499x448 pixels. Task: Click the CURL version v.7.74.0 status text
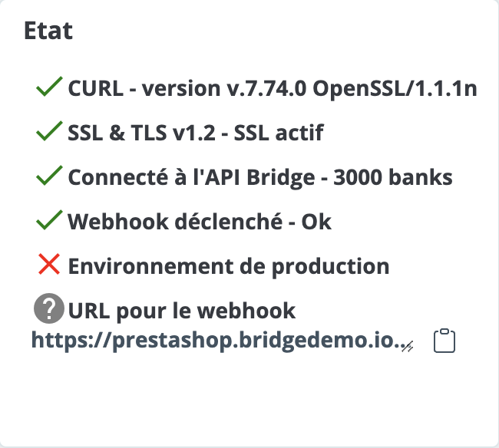tap(273, 88)
